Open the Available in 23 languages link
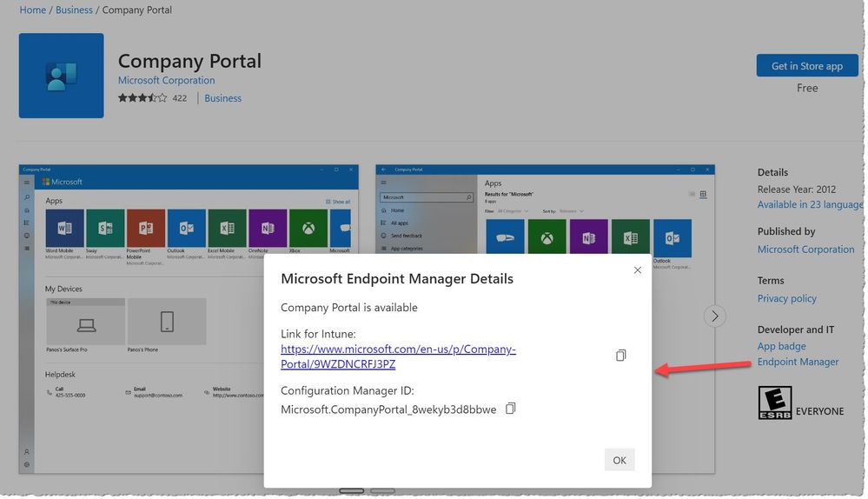The width and height of the screenshot is (868, 499). click(x=810, y=204)
